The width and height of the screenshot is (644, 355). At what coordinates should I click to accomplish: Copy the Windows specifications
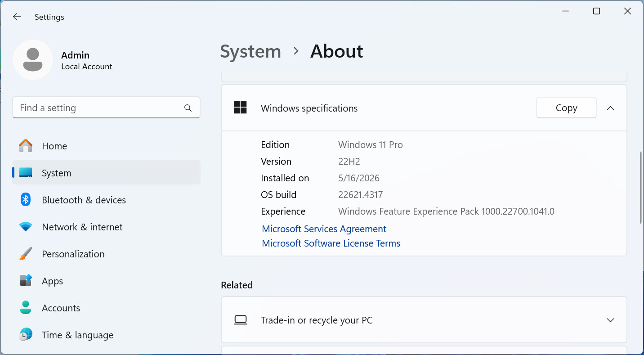click(566, 108)
